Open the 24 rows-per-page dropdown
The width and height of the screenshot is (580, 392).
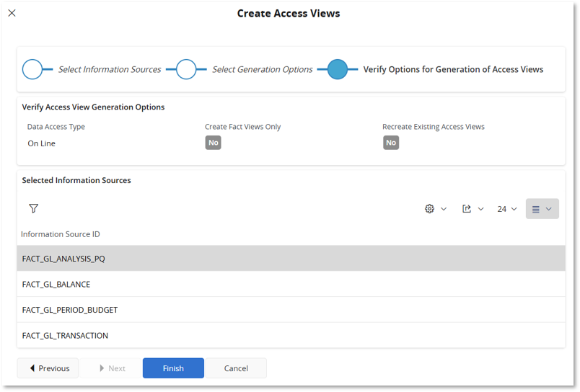pos(506,209)
